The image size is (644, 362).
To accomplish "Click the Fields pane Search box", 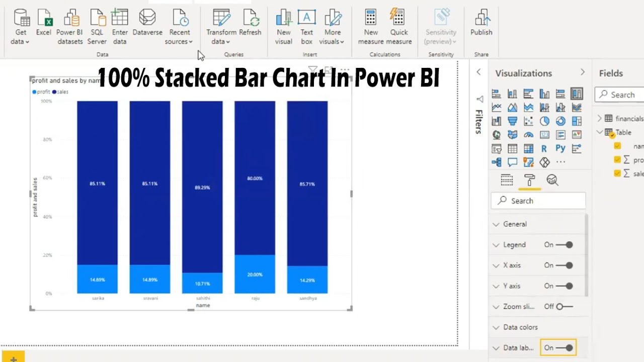I will tap(620, 95).
